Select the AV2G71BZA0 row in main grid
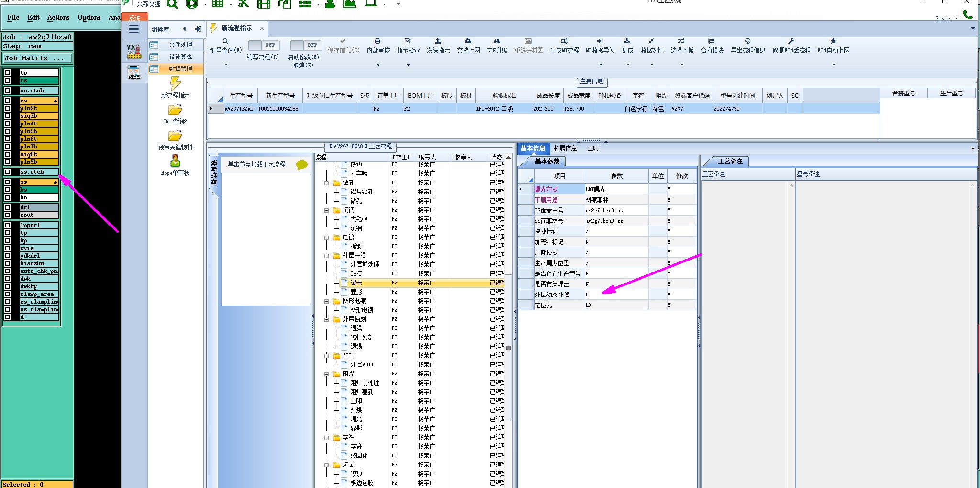Screen dimensions: 980x488 point(543,109)
